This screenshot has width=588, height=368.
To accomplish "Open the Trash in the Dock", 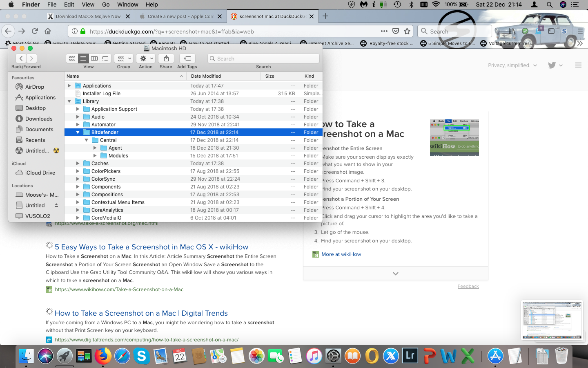I will (561, 356).
